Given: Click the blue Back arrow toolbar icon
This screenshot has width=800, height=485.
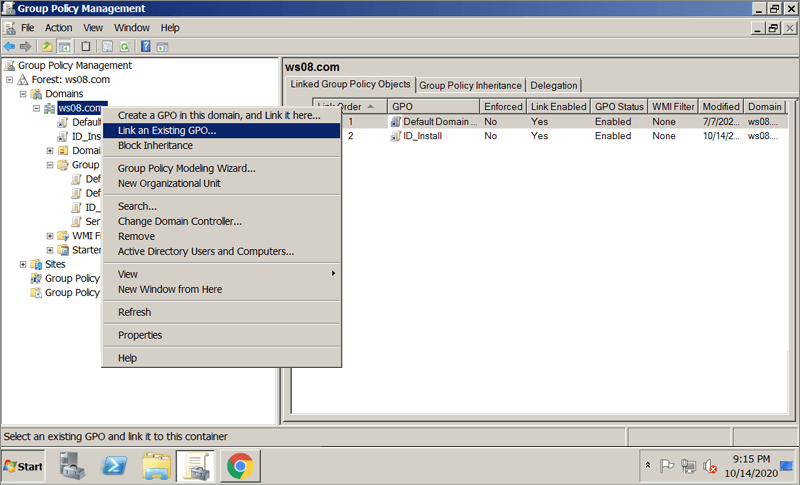Looking at the screenshot, I should pyautogui.click(x=9, y=47).
